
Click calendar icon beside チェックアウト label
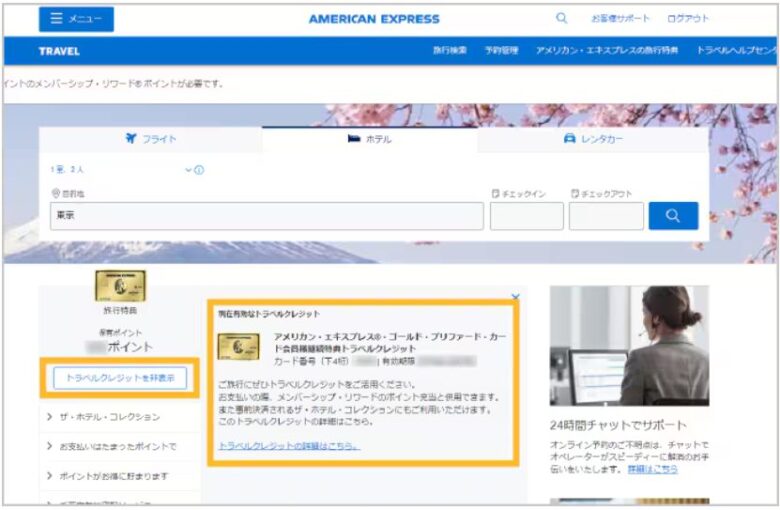point(575,193)
